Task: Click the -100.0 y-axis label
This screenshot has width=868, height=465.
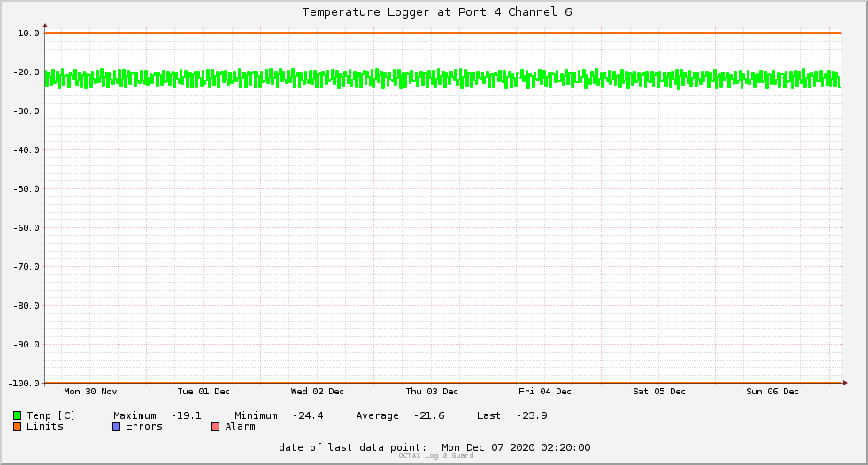Action: (24, 383)
